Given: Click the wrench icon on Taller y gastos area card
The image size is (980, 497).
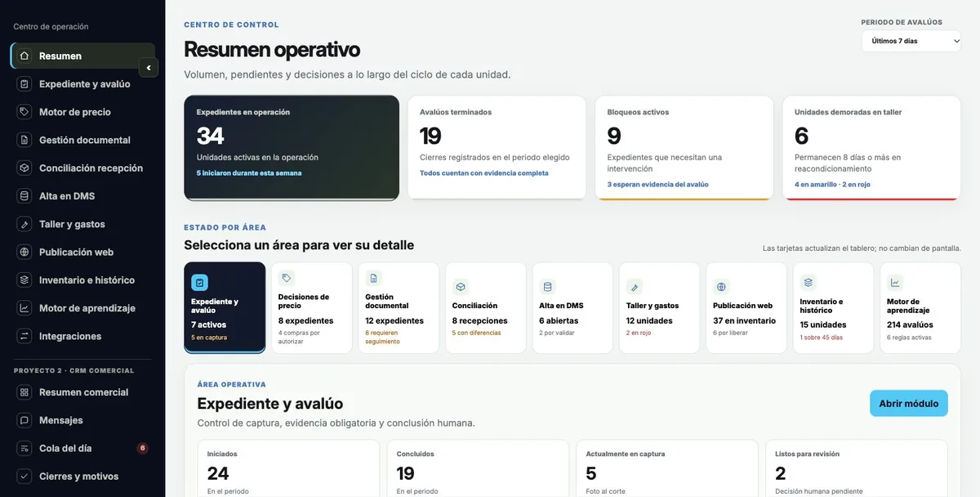Looking at the screenshot, I should pos(635,287).
